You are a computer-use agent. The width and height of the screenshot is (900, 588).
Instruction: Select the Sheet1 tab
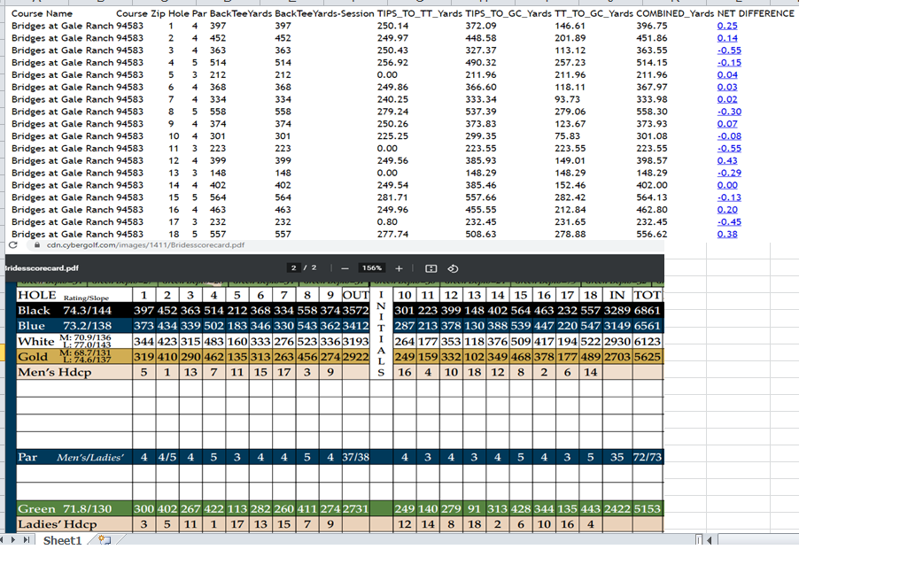click(x=62, y=540)
